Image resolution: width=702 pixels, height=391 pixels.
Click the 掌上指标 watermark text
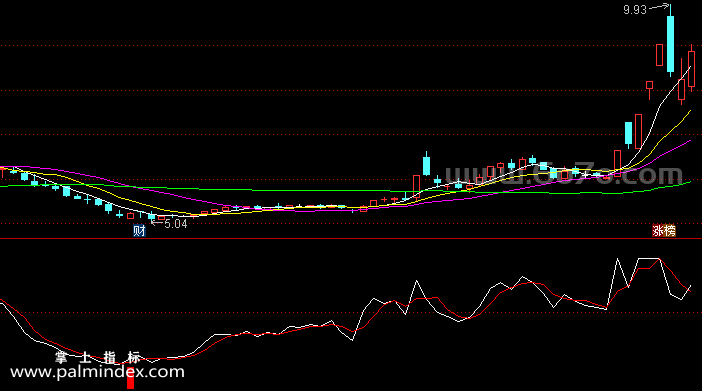[98, 357]
